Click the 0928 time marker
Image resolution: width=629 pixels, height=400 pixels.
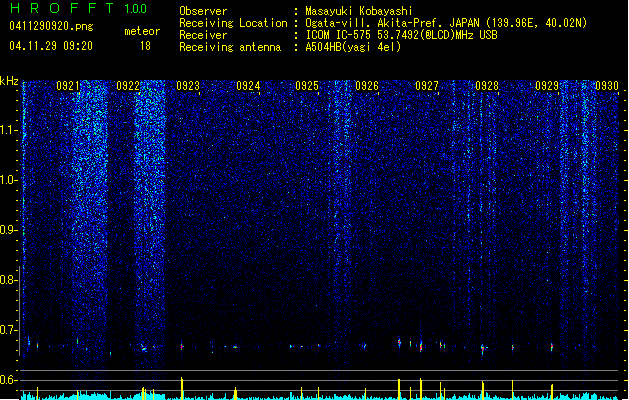pos(487,86)
